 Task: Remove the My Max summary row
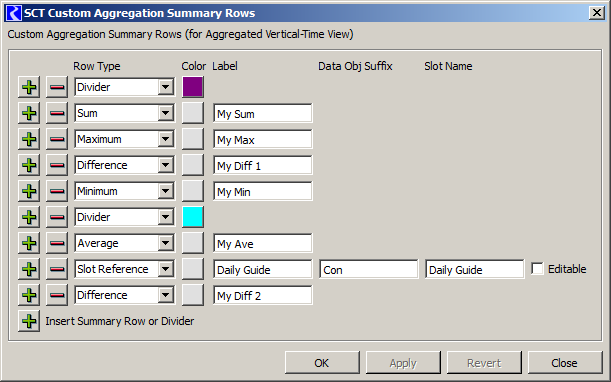57,139
